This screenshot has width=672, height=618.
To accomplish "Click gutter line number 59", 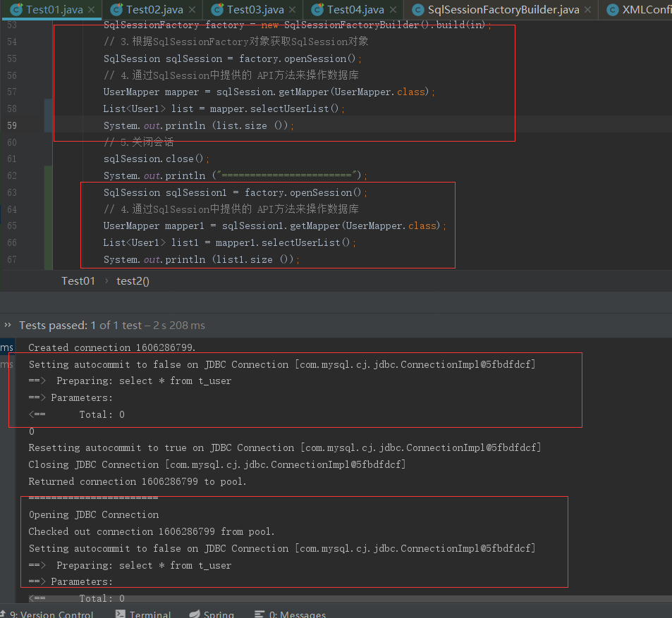I will [x=12, y=125].
